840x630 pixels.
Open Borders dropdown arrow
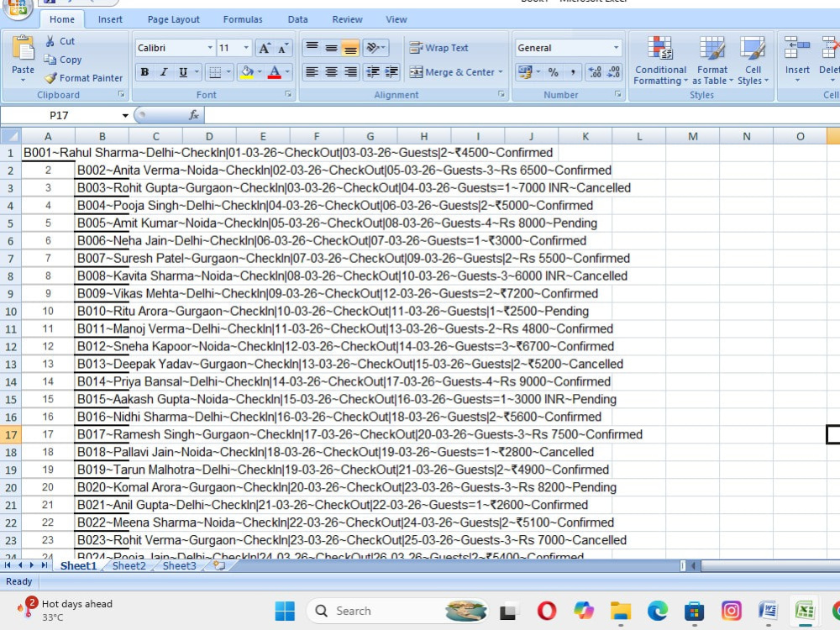[228, 71]
